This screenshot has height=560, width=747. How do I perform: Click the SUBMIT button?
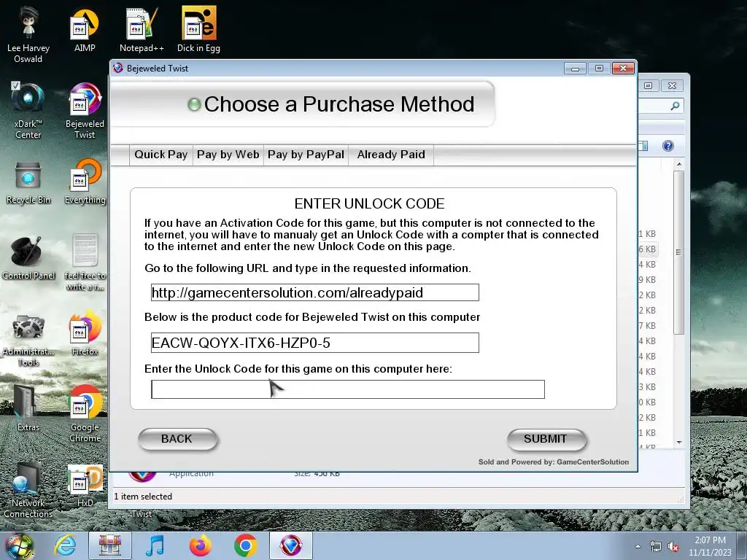tap(546, 439)
